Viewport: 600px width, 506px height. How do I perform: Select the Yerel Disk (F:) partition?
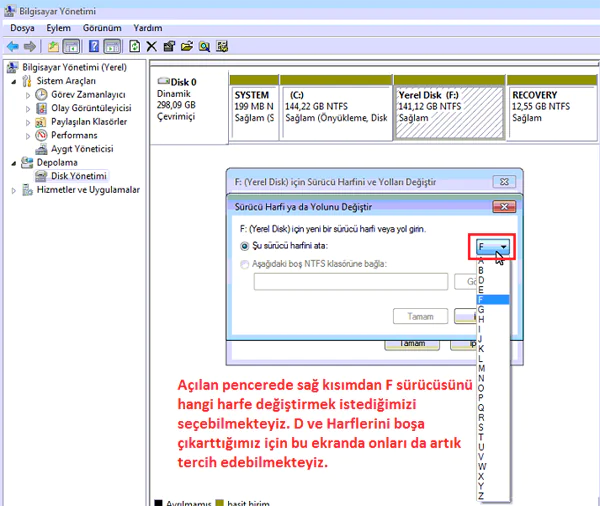tap(449, 108)
